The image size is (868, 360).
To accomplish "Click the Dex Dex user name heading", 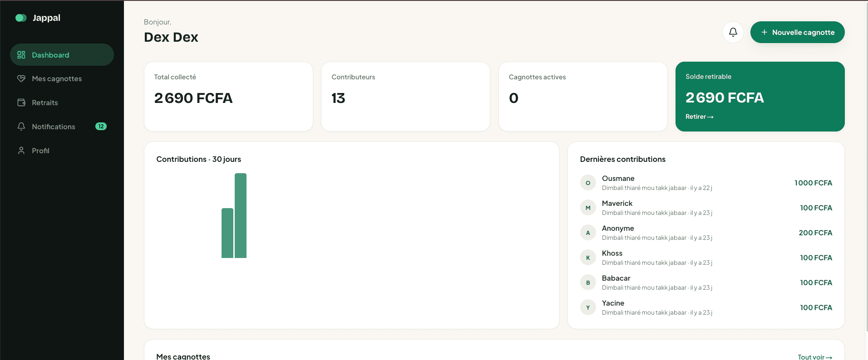I will (x=171, y=37).
